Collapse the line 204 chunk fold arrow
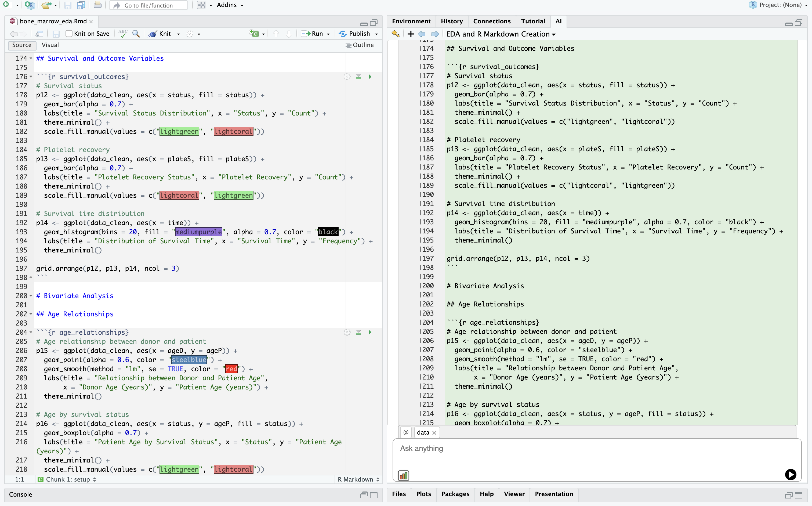The width and height of the screenshot is (812, 506). click(31, 332)
